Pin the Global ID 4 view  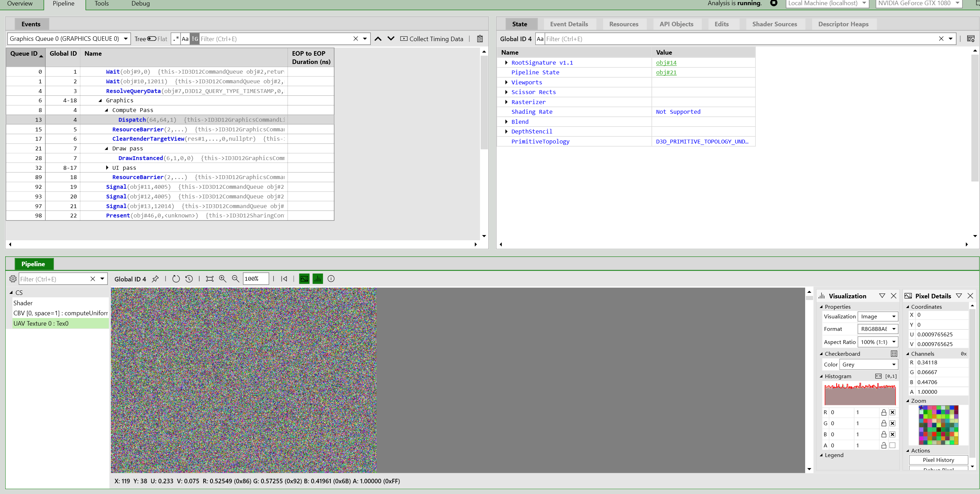[155, 279]
